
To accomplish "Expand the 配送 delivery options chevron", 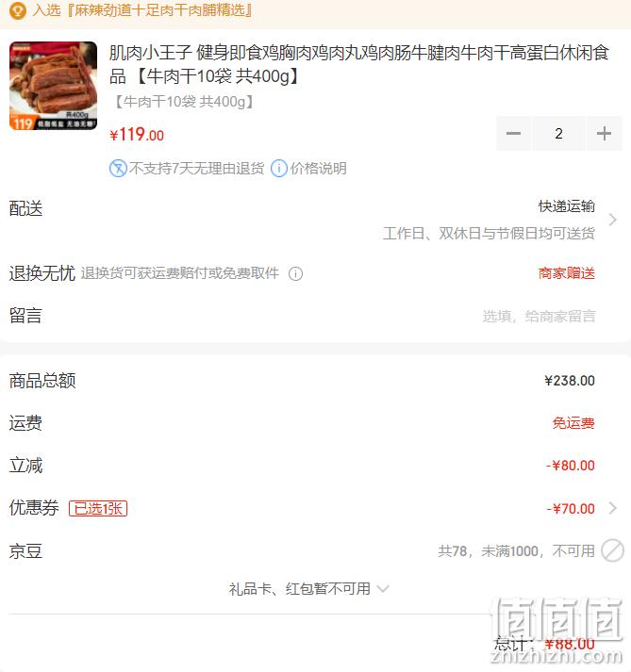I will click(612, 220).
